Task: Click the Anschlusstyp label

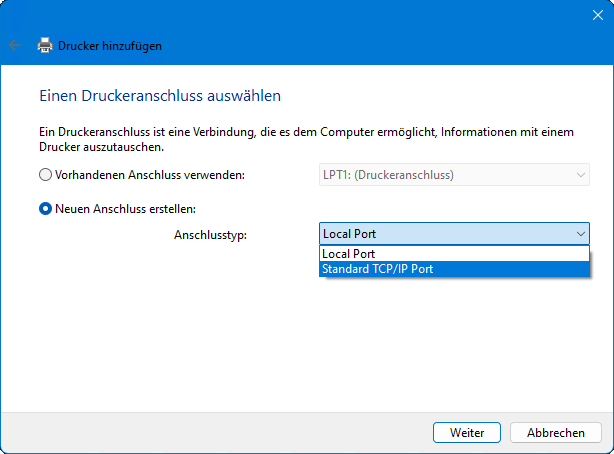Action: coord(210,234)
